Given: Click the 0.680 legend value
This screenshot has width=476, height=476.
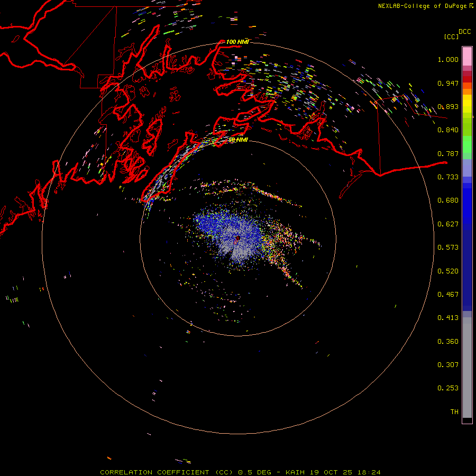Looking at the screenshot, I should (448, 200).
